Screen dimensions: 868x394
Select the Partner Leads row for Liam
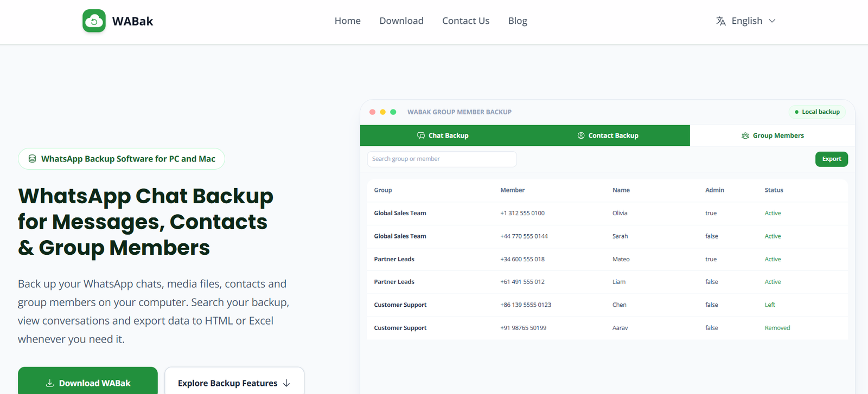point(608,282)
